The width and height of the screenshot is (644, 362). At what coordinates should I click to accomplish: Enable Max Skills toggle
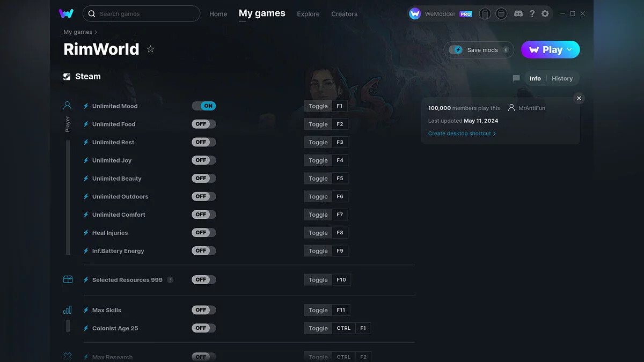tap(204, 310)
